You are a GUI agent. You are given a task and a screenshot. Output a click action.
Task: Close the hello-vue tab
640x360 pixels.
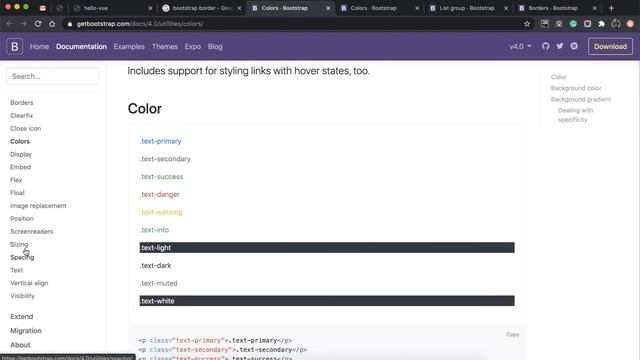pyautogui.click(x=150, y=8)
